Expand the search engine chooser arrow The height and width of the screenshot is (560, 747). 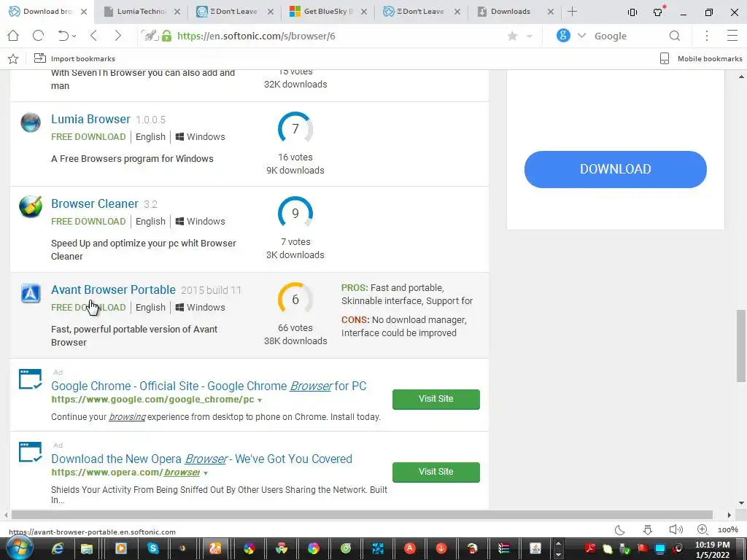(581, 36)
